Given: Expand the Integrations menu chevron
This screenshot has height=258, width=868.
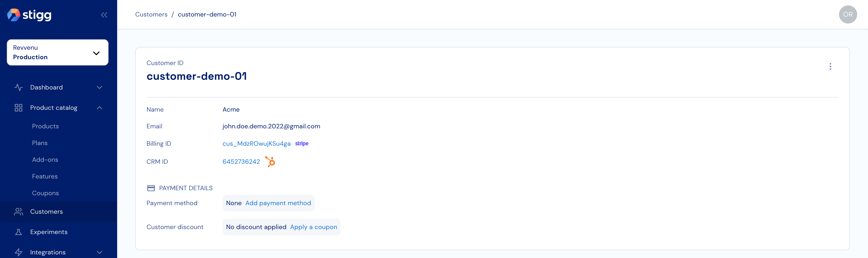Looking at the screenshot, I should tap(100, 252).
